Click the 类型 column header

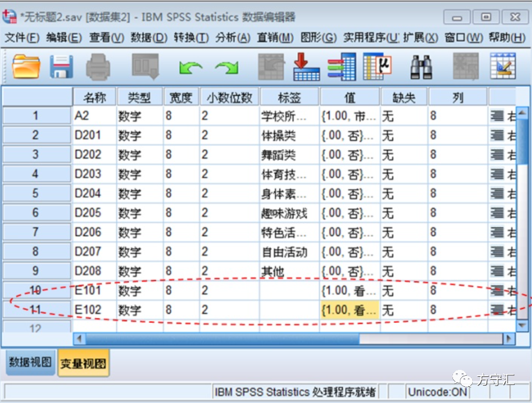(139, 98)
